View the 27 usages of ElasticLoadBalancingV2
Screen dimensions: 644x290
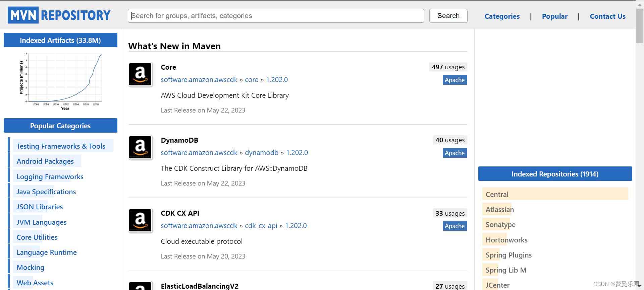click(x=450, y=286)
